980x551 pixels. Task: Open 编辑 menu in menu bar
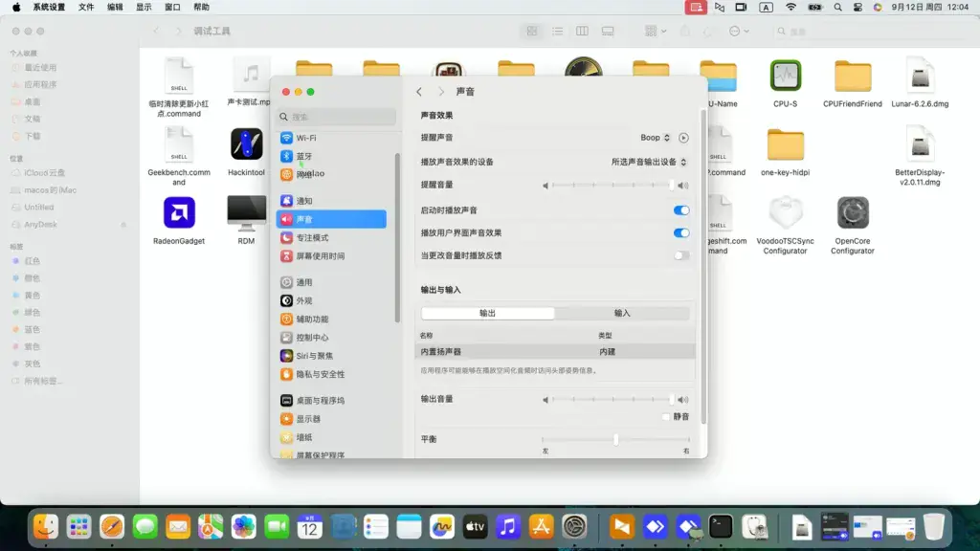pyautogui.click(x=115, y=7)
